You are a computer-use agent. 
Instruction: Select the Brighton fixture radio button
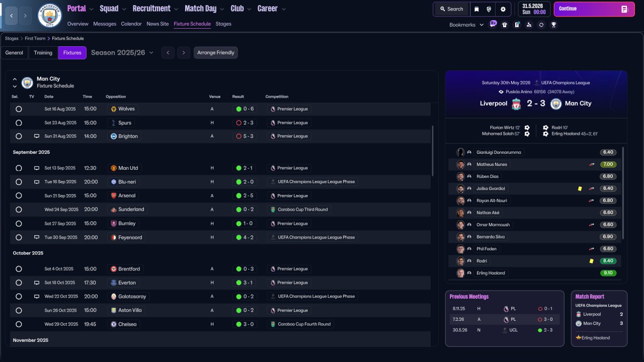19,136
